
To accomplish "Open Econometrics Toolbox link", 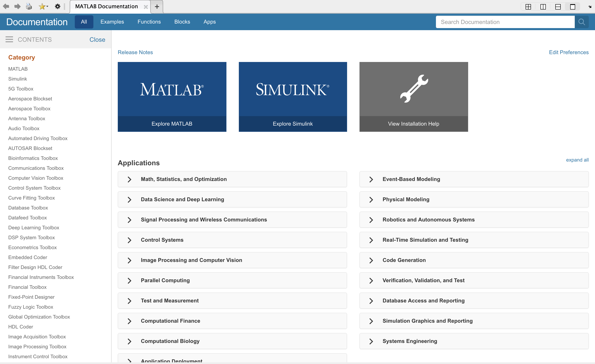I will pos(33,247).
